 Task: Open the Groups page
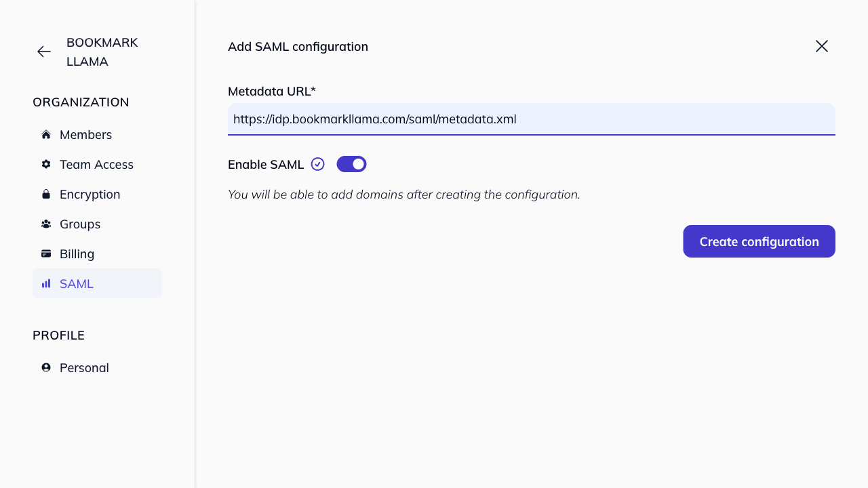pyautogui.click(x=79, y=224)
